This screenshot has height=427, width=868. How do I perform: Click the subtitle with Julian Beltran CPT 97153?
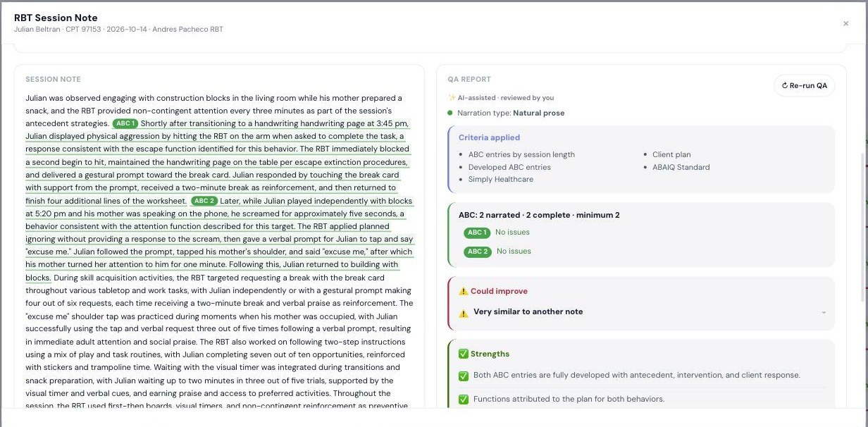pos(118,30)
